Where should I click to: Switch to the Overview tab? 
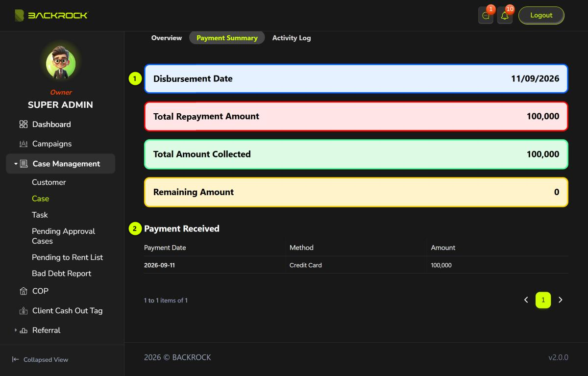[x=167, y=38]
